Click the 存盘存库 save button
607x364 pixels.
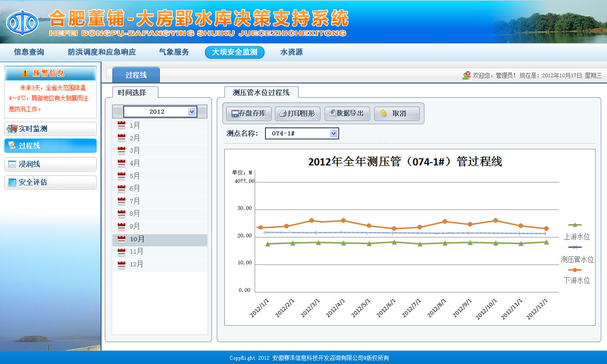tap(249, 114)
